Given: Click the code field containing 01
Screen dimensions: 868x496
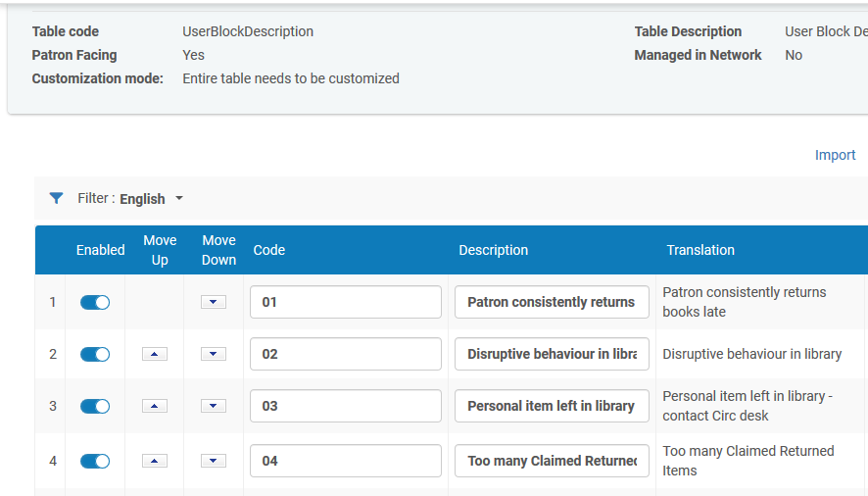Looking at the screenshot, I should [345, 302].
